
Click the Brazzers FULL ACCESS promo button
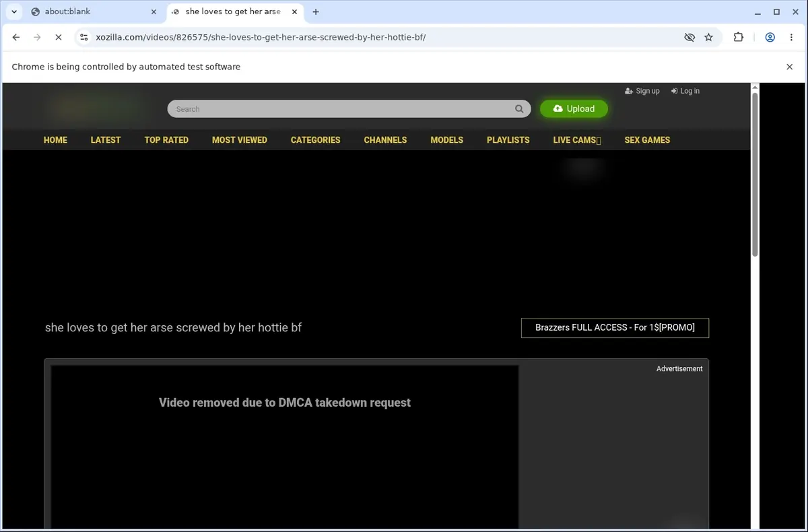point(615,328)
